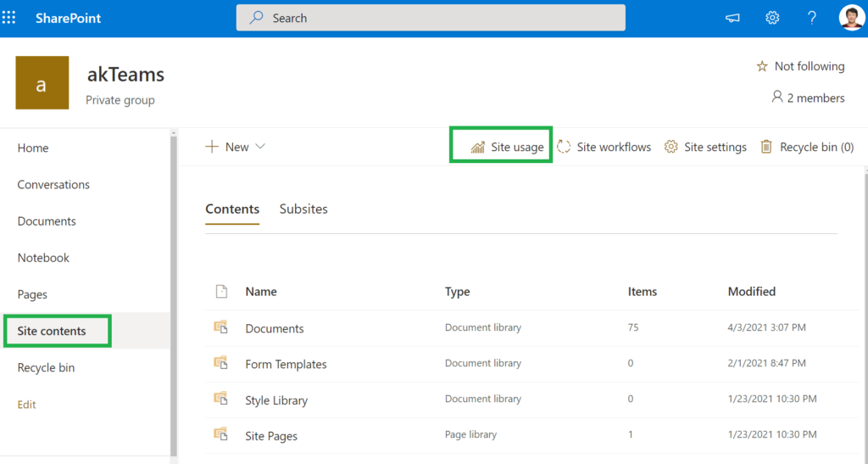Sort by the Type column header
Screen dimensions: 868x464
point(457,291)
